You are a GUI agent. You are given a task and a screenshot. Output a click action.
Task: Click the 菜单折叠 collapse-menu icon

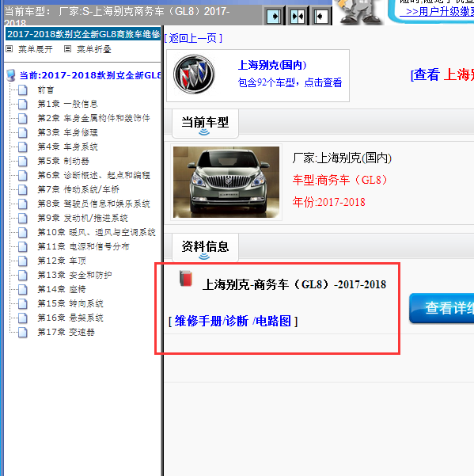pyautogui.click(x=67, y=49)
